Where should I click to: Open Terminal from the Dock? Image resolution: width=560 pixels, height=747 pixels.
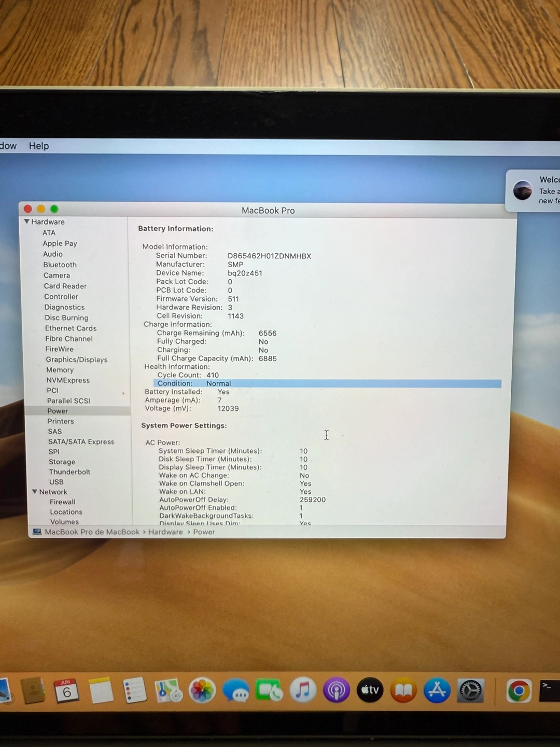click(550, 691)
